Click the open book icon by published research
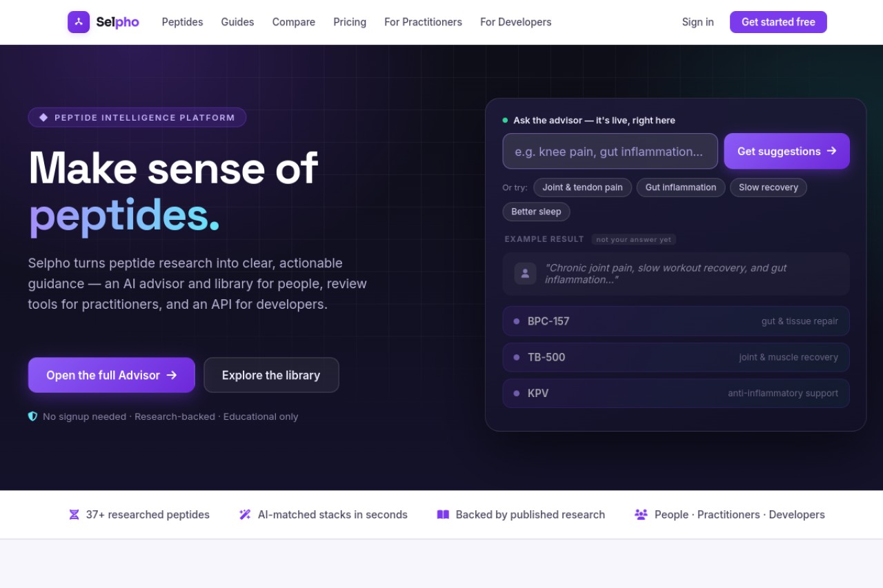Screen dimensions: 883x588 pyautogui.click(x=443, y=514)
